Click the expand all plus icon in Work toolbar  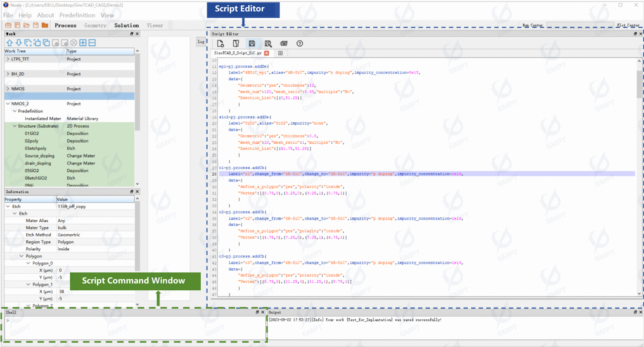click(83, 43)
